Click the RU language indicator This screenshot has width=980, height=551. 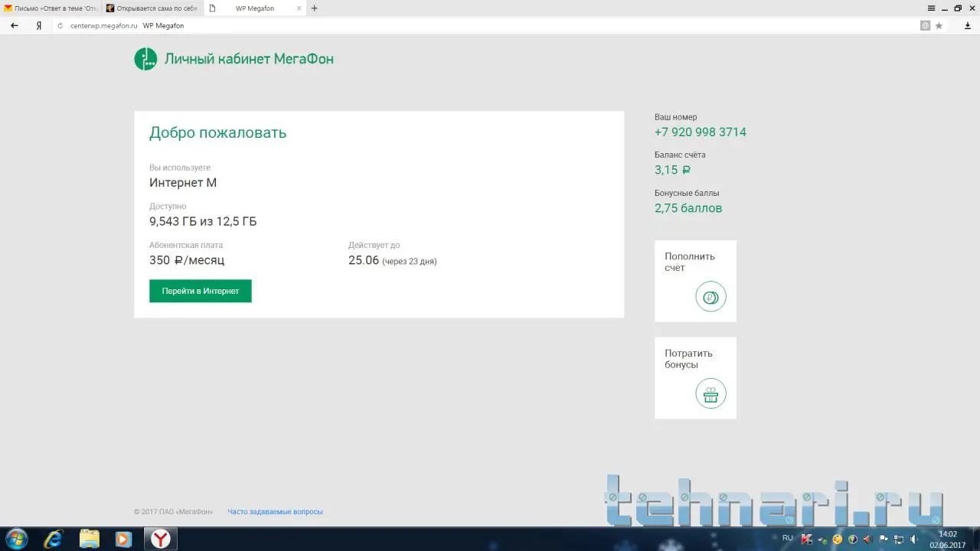[787, 538]
